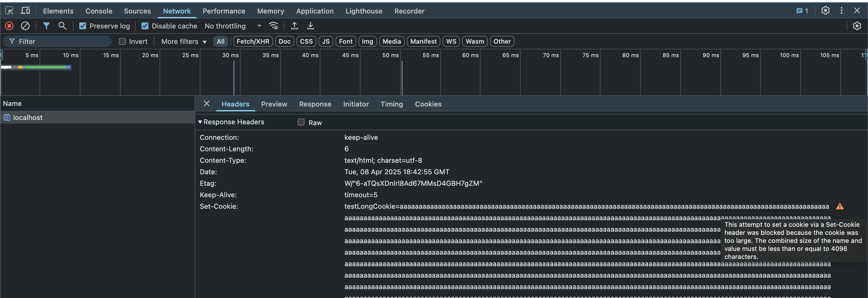Open the DevTools three-dot menu

point(841,11)
